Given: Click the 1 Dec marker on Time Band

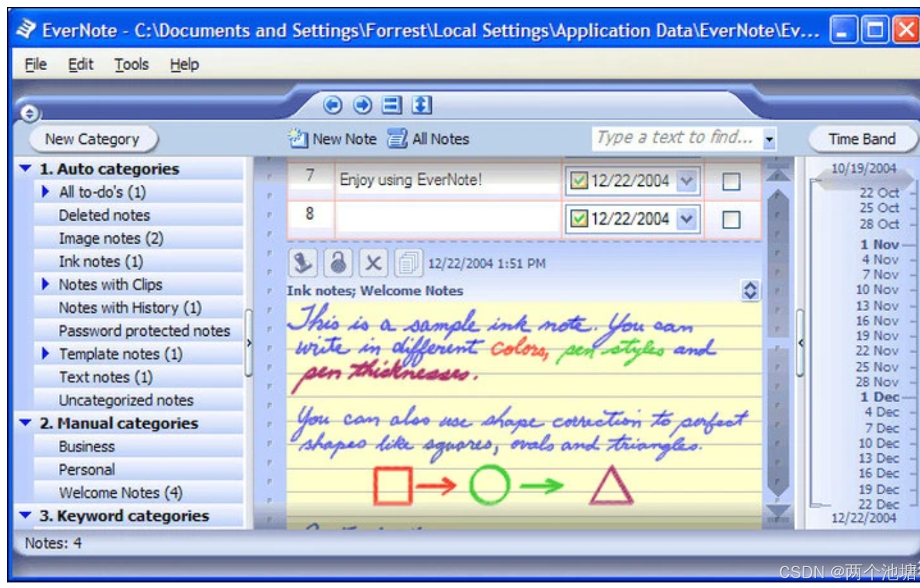Looking at the screenshot, I should pyautogui.click(x=879, y=397).
